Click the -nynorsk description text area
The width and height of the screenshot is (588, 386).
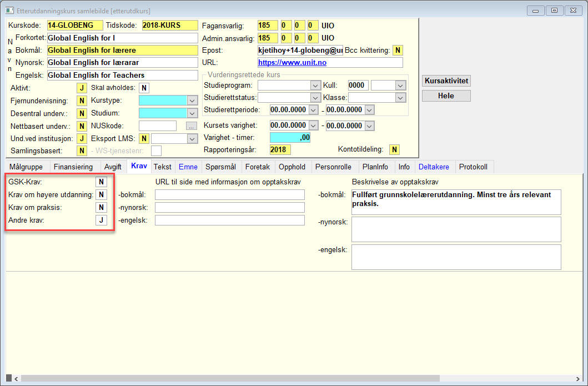tap(456, 229)
